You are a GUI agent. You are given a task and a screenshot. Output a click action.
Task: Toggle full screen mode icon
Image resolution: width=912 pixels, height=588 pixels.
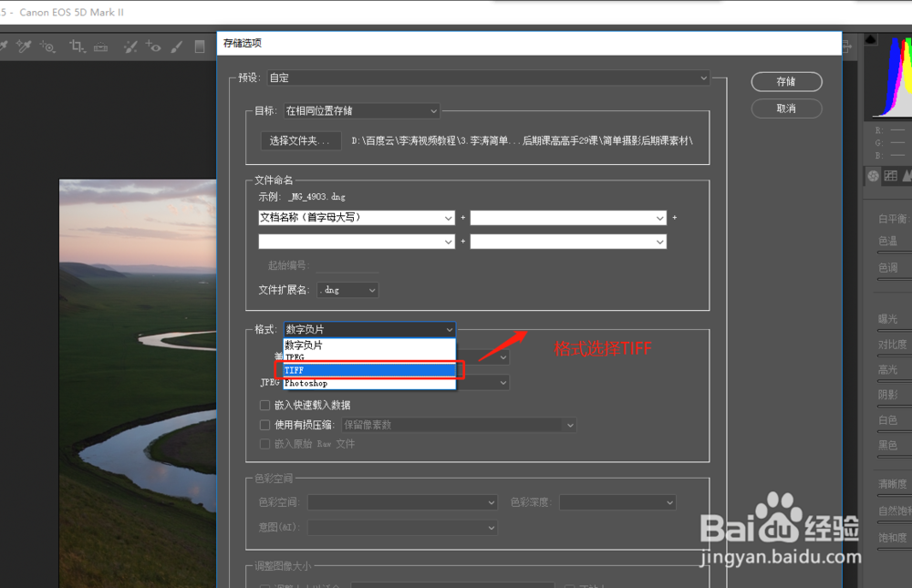click(847, 46)
